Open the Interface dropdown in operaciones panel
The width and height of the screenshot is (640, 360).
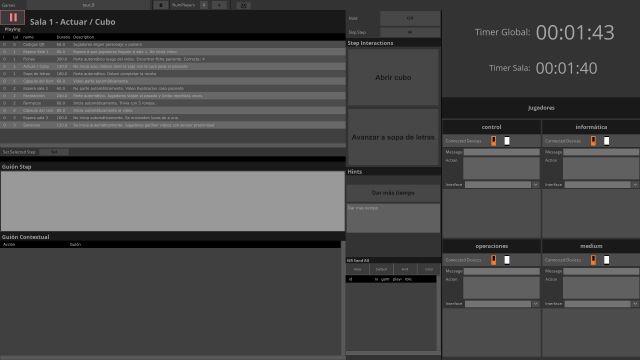point(535,304)
